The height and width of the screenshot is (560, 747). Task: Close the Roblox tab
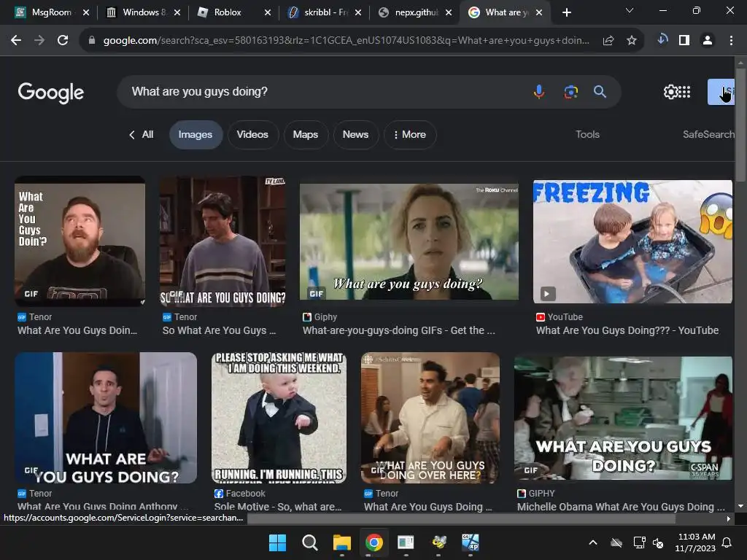(x=268, y=13)
